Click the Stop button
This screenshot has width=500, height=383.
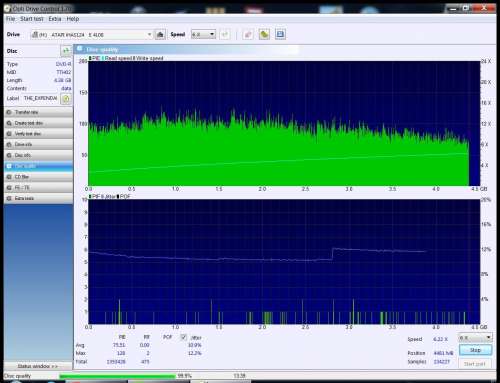475,350
